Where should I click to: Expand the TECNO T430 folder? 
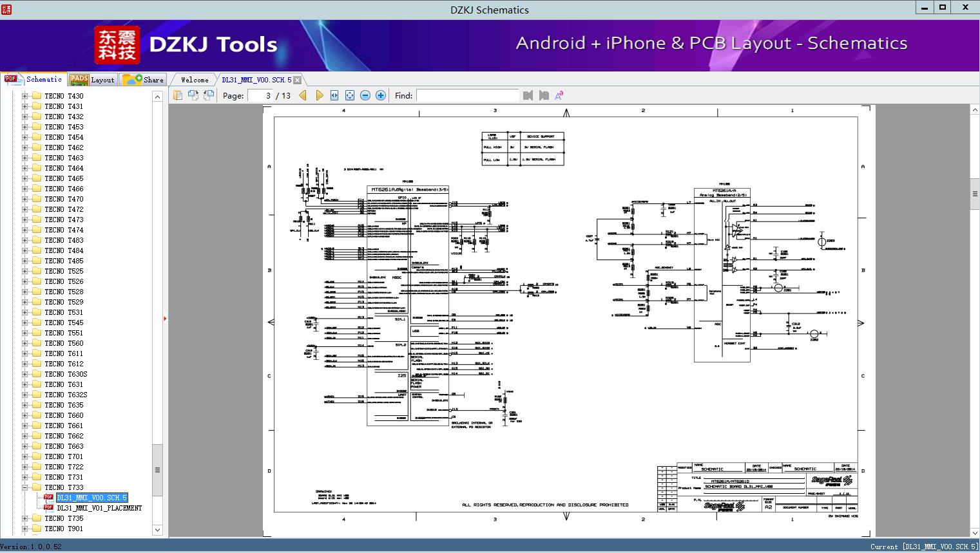click(25, 96)
